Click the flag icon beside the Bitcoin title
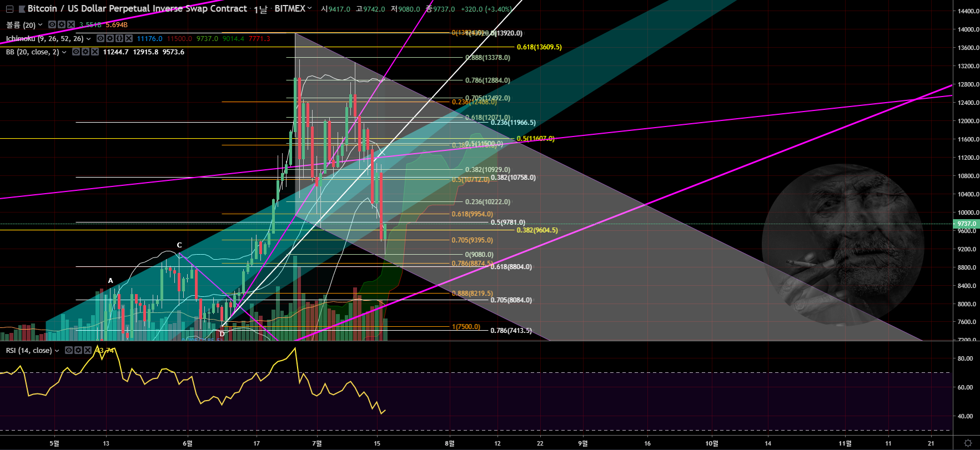980x450 pixels. (22, 9)
